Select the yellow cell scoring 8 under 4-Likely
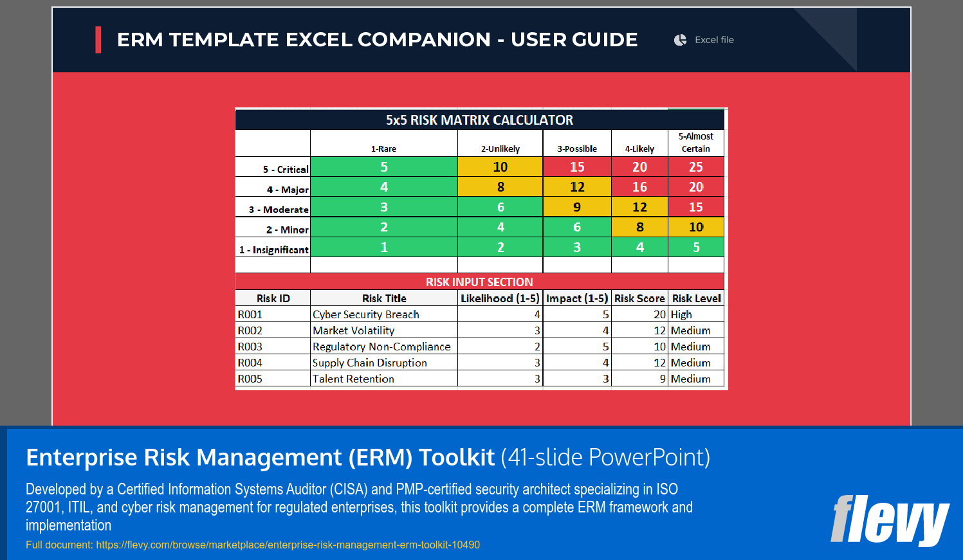 639,227
